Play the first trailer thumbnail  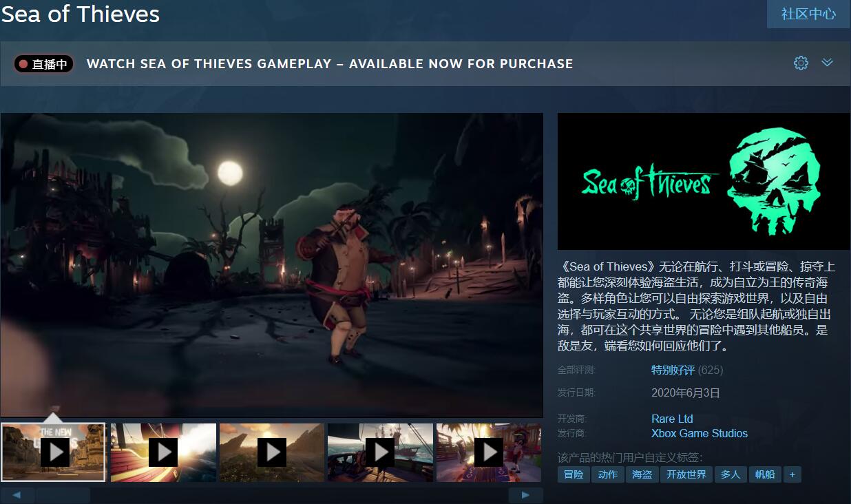click(54, 452)
